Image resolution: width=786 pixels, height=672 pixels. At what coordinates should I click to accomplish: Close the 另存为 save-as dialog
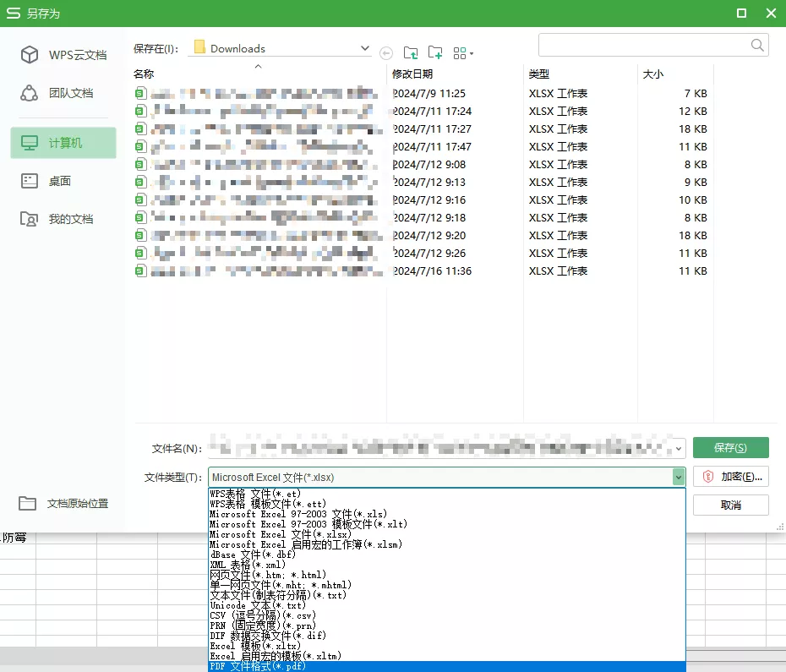(x=771, y=13)
